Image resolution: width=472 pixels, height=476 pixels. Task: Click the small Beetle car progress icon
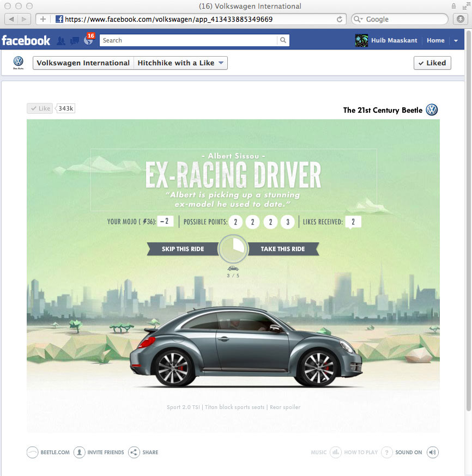coord(233,268)
